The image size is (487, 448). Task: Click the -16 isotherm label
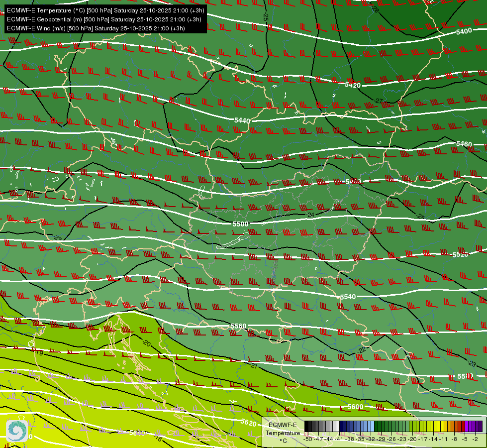pos(158,439)
